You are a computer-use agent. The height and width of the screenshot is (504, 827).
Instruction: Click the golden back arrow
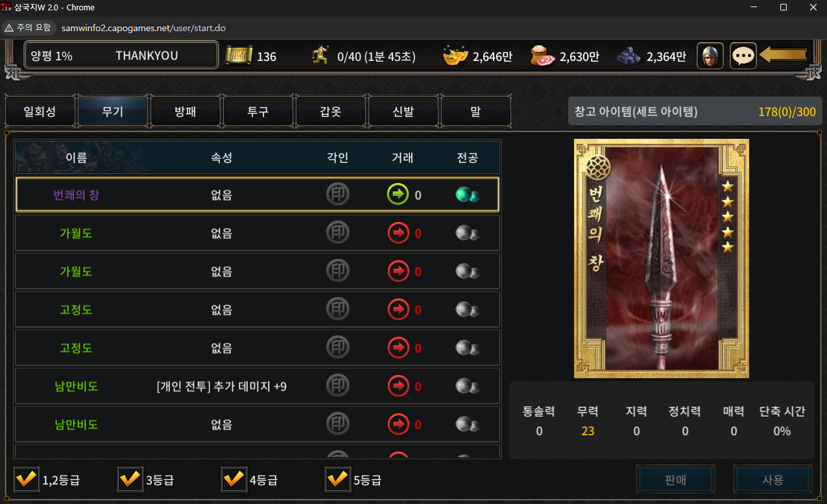coord(783,55)
